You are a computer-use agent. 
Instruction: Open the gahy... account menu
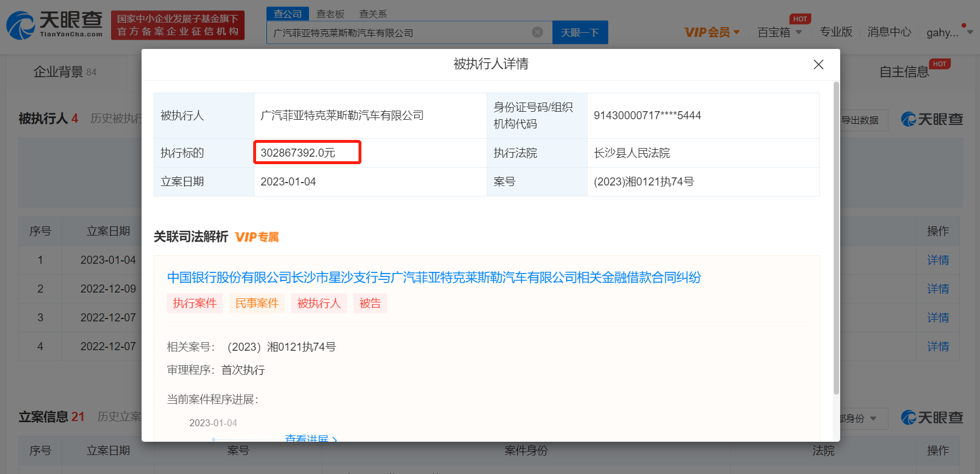tap(950, 32)
